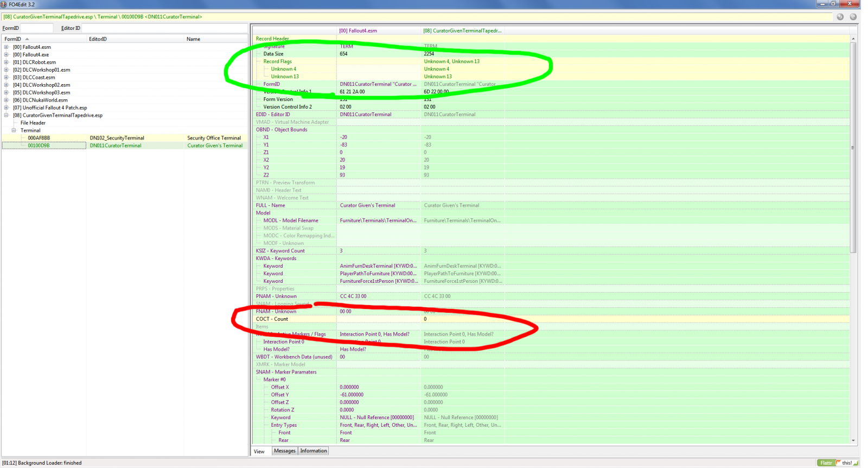The image size is (868, 468).
Task: Select the 'OBND - Object Bounds' row label
Action: (282, 130)
